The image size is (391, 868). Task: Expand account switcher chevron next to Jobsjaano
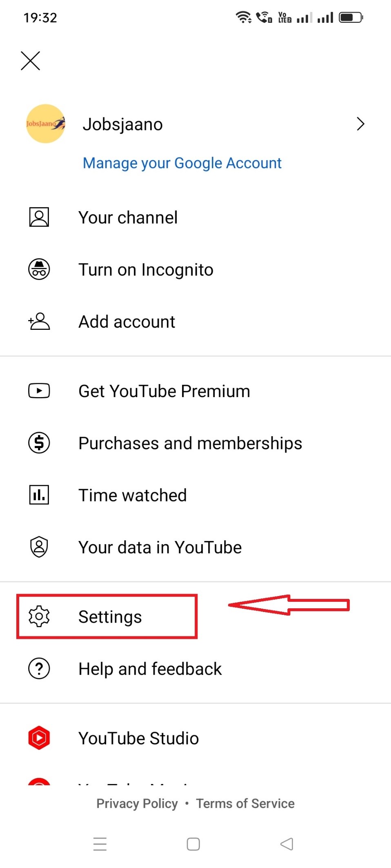pos(360,124)
